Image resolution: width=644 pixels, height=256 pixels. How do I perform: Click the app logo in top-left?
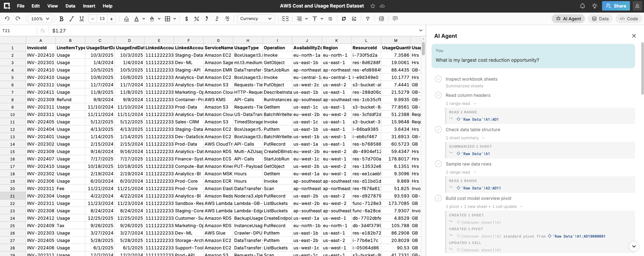point(7,6)
